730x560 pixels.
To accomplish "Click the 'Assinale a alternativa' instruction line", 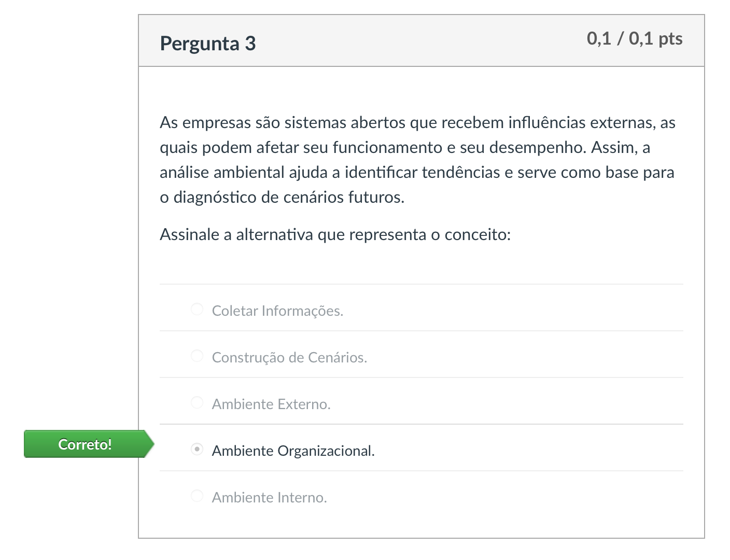I will click(335, 235).
